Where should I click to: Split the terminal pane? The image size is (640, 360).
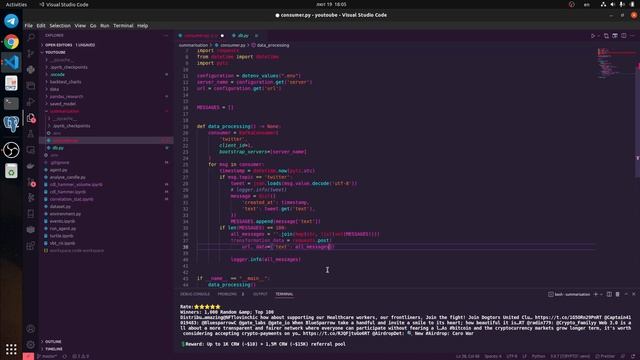pos(609,294)
